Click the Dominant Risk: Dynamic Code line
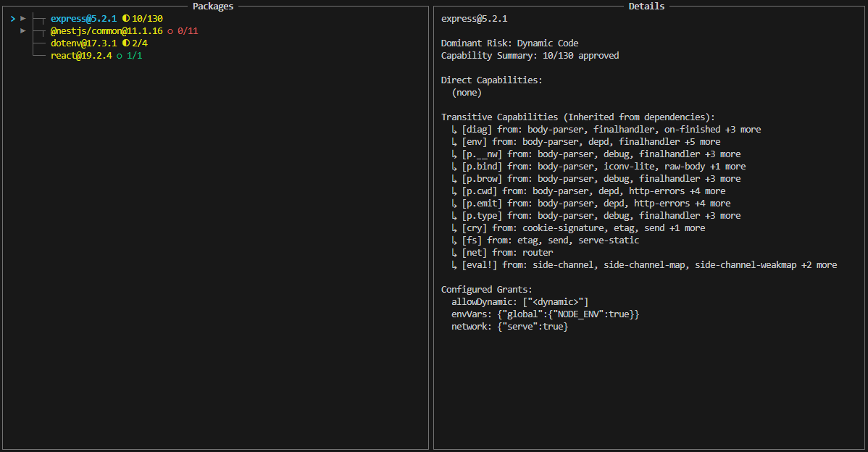The height and width of the screenshot is (452, 868). [x=510, y=43]
